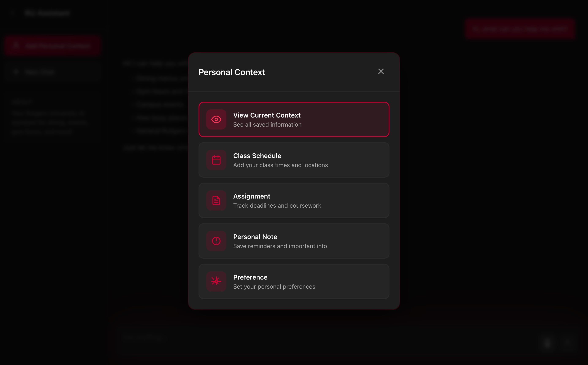Click the blurred Add Personal Context sidebar button
The width and height of the screenshot is (588, 365).
52,46
